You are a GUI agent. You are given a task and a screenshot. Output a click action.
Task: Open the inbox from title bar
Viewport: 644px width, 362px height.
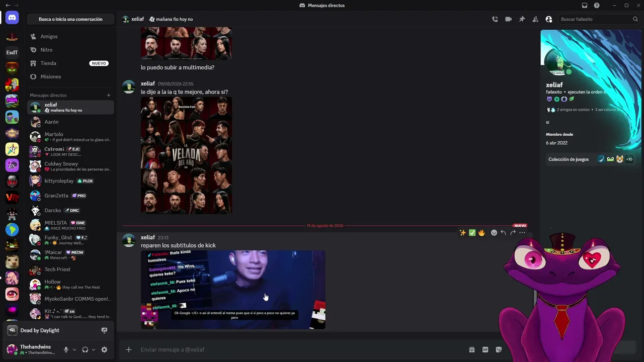coord(585,6)
